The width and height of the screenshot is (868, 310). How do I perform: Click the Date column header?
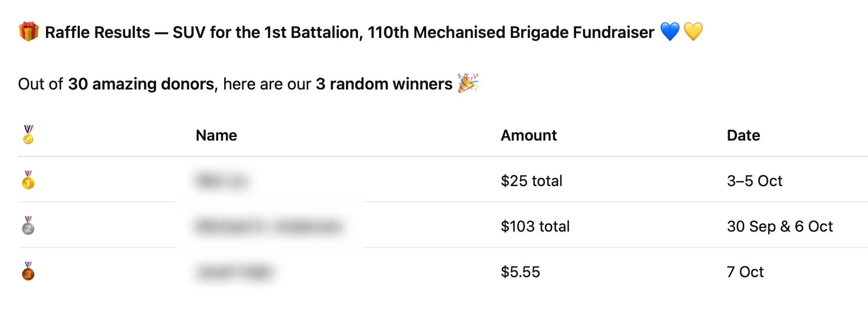pos(743,136)
